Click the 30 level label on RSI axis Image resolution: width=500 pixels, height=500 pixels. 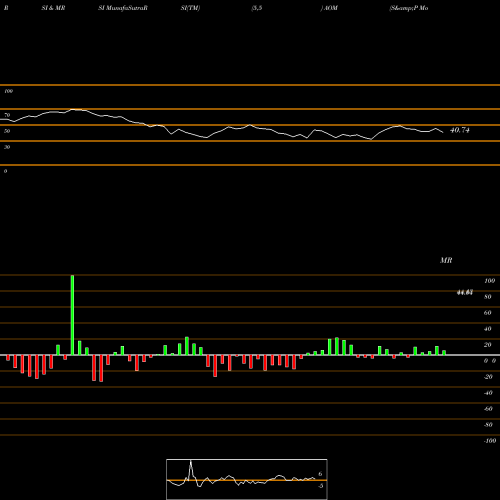pyautogui.click(x=7, y=147)
